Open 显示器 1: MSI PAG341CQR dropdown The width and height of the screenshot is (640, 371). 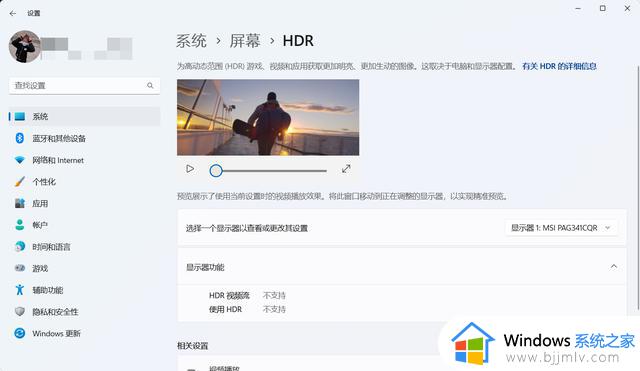click(561, 228)
